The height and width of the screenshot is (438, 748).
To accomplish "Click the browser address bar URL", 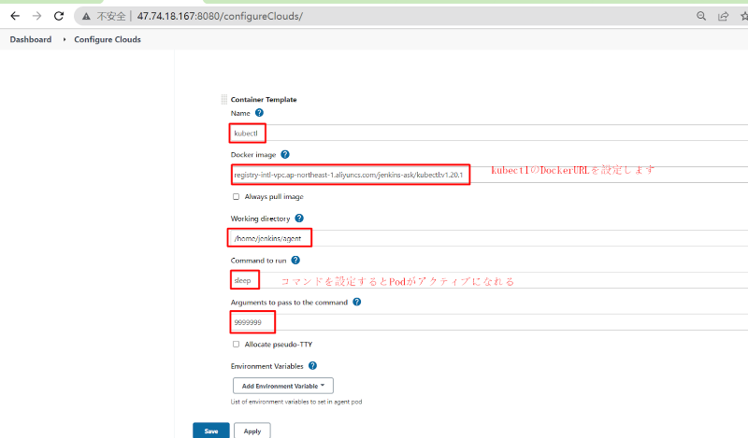I will pos(220,16).
